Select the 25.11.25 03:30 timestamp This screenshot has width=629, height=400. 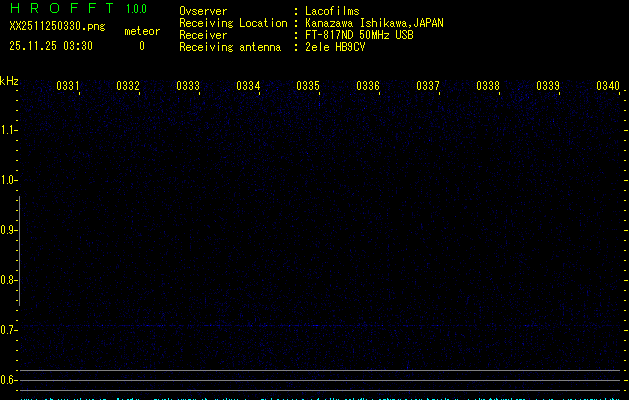coord(51,46)
